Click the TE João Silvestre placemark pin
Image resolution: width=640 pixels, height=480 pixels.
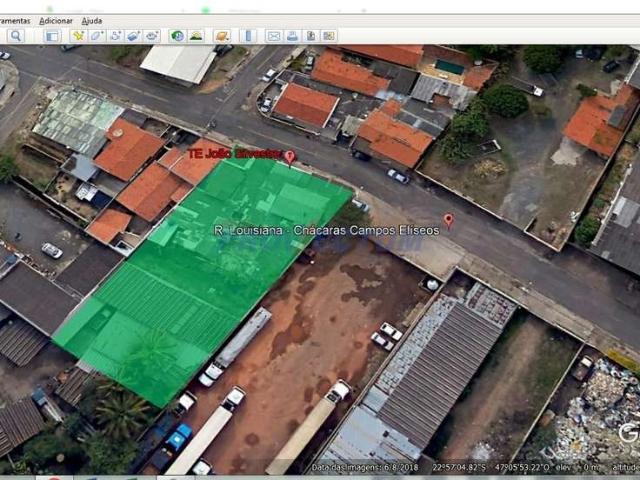click(x=290, y=157)
